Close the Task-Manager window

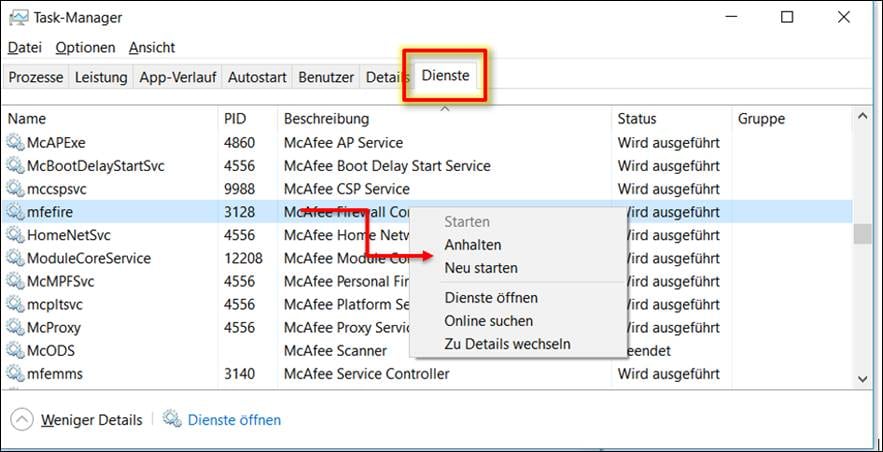(844, 17)
